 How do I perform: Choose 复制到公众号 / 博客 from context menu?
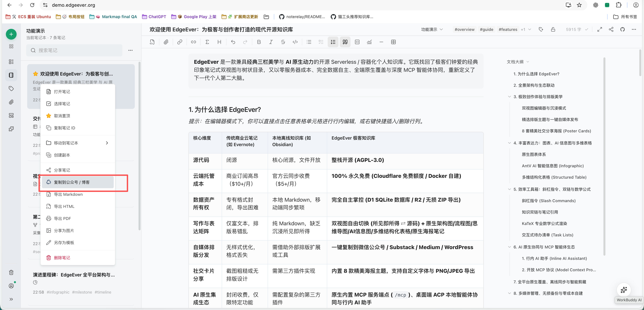tap(78, 182)
